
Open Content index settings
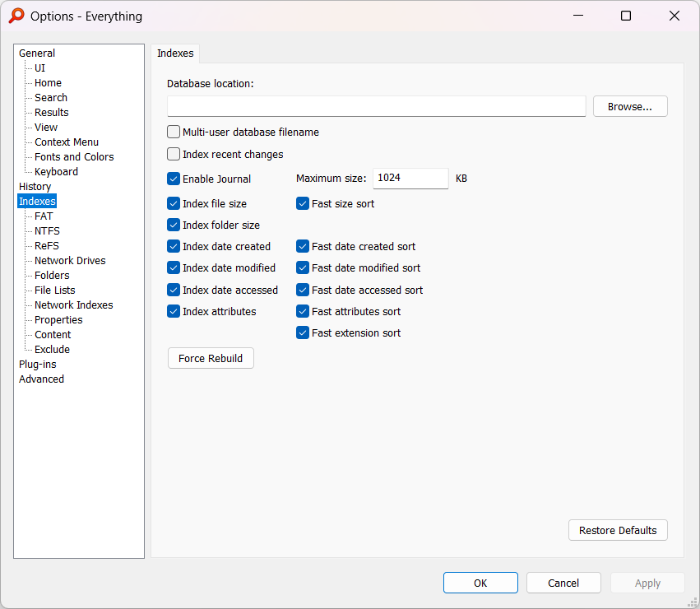pyautogui.click(x=53, y=334)
